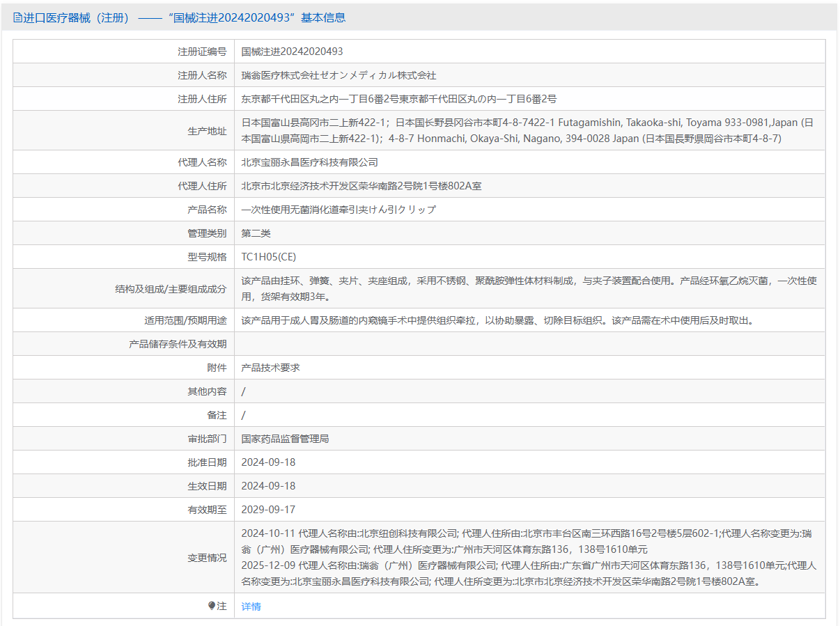This screenshot has height=626, width=840.
Task: Click management class value 第二类
Action: tap(256, 233)
